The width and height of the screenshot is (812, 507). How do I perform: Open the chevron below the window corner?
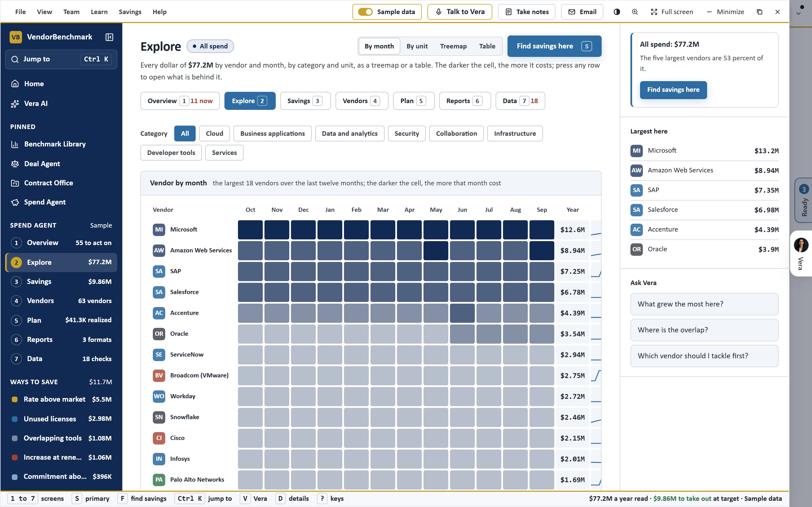click(x=798, y=14)
